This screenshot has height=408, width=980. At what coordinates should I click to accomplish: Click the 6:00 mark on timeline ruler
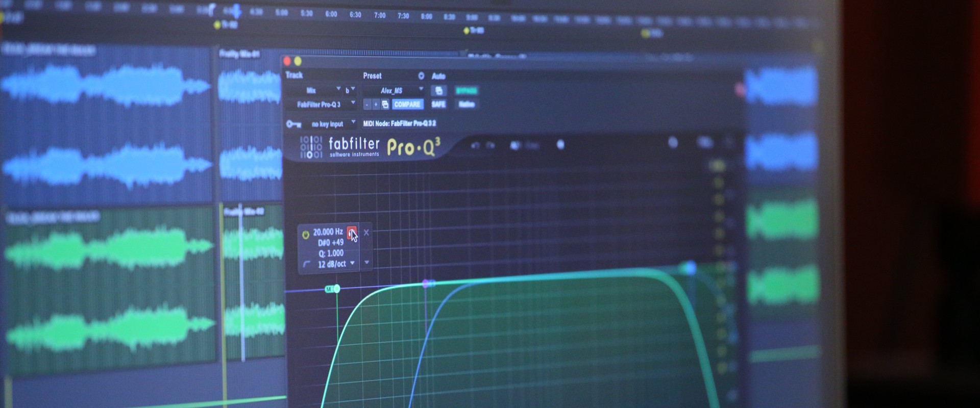331,14
